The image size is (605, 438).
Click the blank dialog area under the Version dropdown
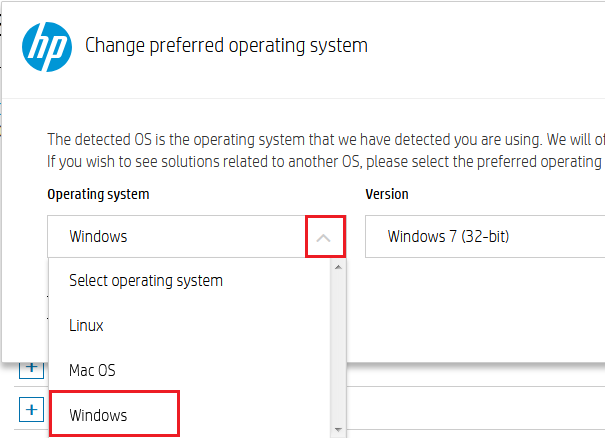pyautogui.click(x=480, y=310)
